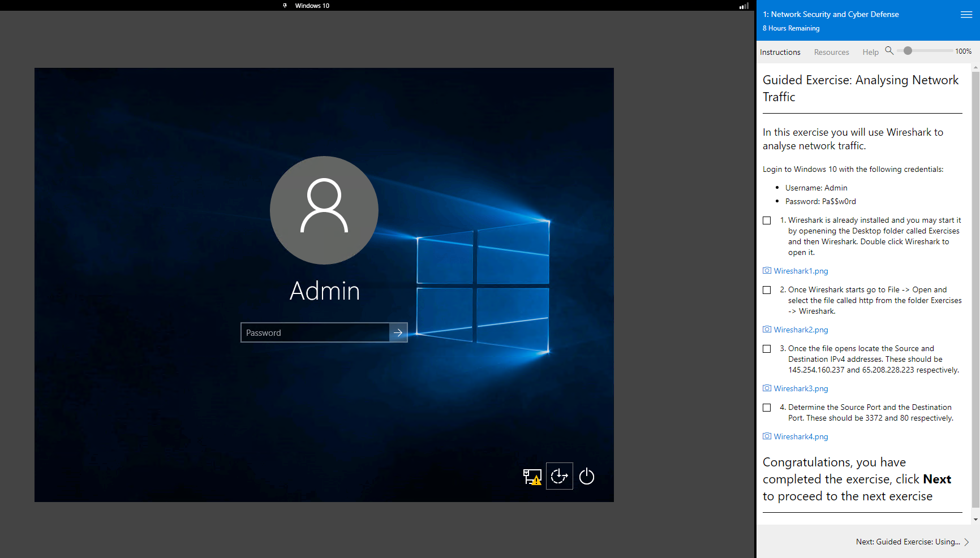Open the Wireshark2.png screenshot link
This screenshot has height=558, width=980.
(x=801, y=330)
